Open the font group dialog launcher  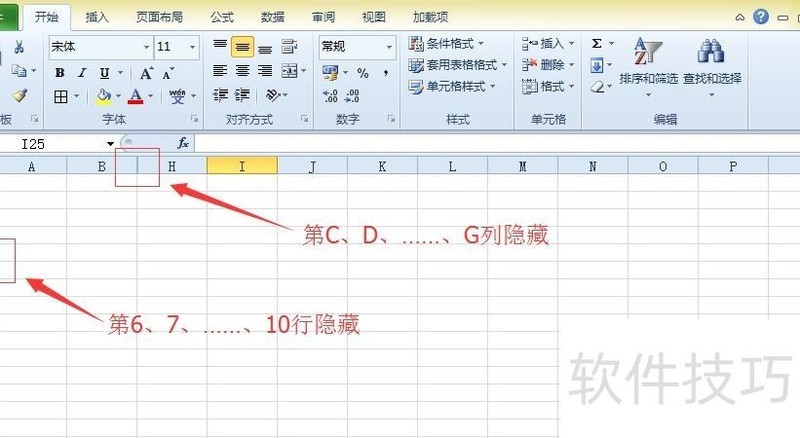coord(194,118)
